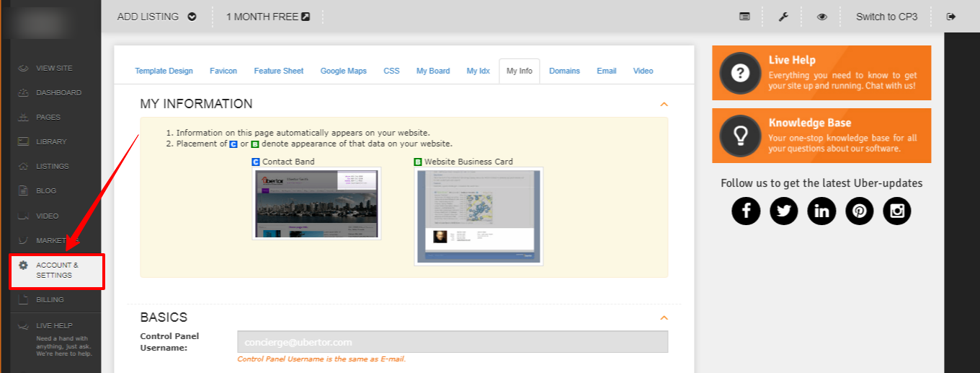This screenshot has height=373, width=980.
Task: Switch to the Template Design tab
Action: (x=164, y=71)
